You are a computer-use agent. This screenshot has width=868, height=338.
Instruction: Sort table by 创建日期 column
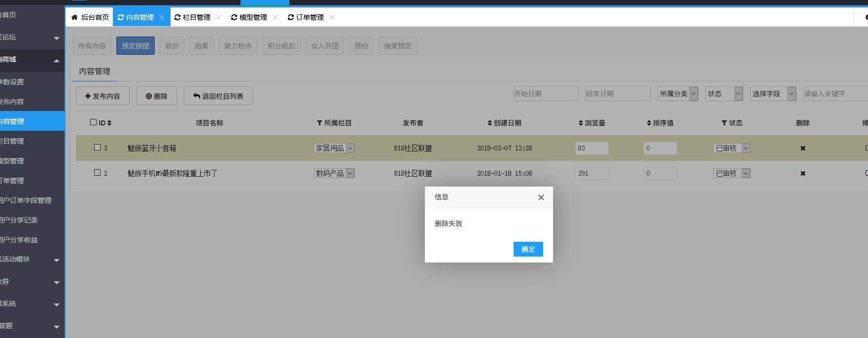[504, 123]
